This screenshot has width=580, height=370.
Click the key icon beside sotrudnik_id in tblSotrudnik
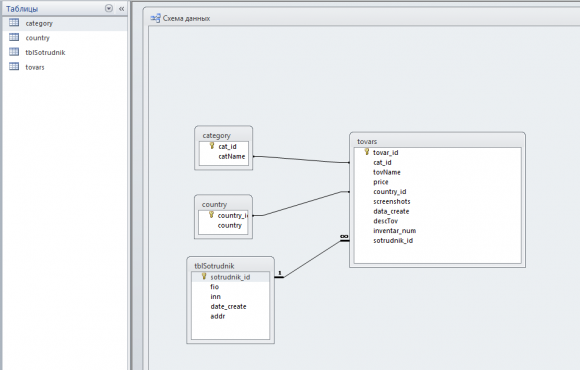(204, 276)
